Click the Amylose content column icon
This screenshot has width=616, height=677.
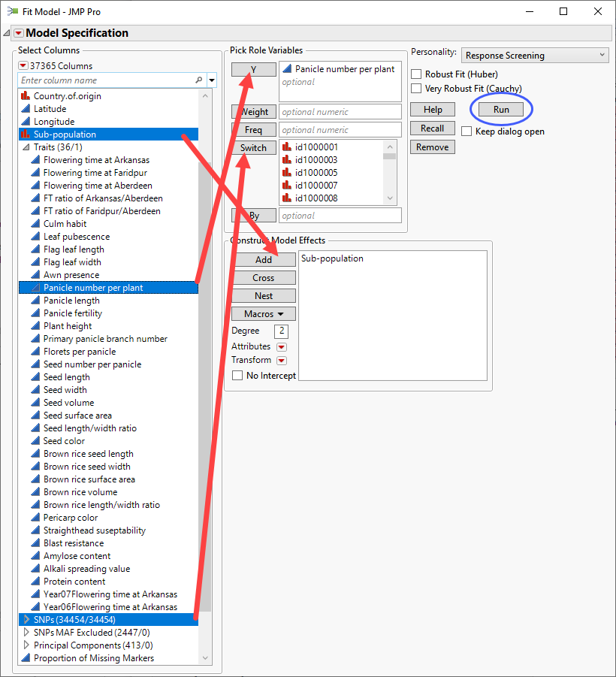click(x=35, y=556)
